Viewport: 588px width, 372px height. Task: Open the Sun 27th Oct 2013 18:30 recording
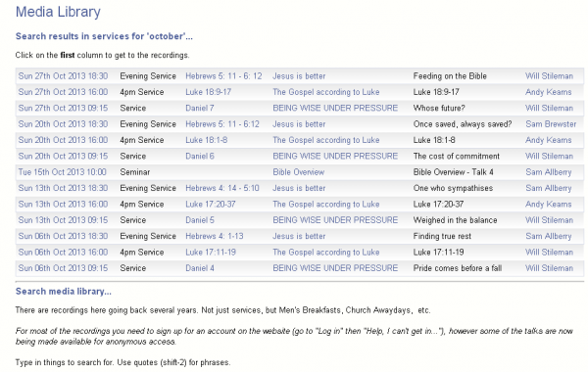click(x=63, y=76)
